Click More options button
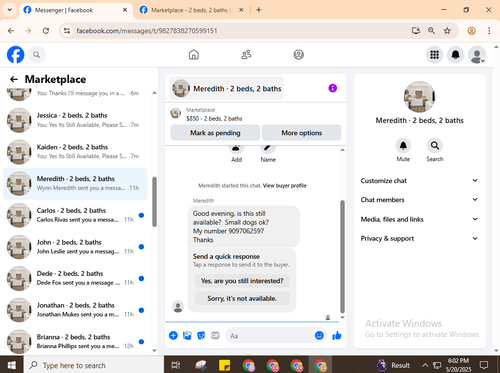Image resolution: width=500 pixels, height=373 pixels. click(x=301, y=133)
